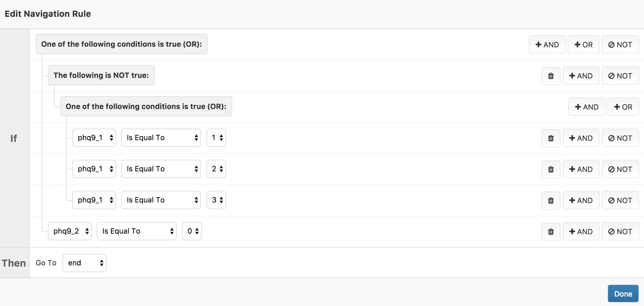Click Done to save the navigation rule

623,294
